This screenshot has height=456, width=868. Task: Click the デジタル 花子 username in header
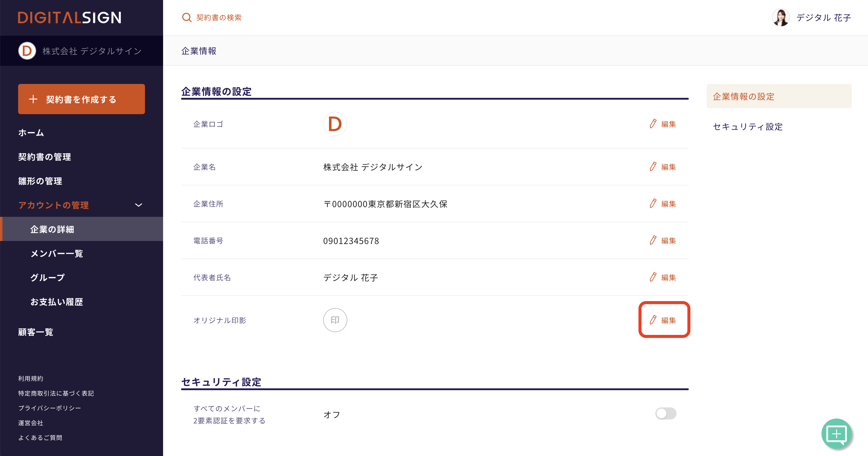coord(824,17)
